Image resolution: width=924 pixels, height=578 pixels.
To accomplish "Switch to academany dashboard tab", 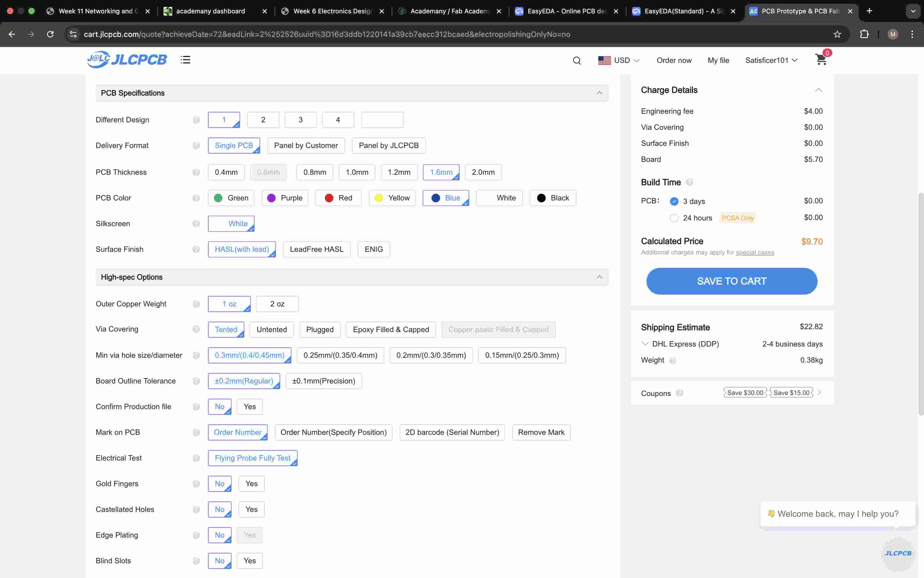I will coord(215,11).
